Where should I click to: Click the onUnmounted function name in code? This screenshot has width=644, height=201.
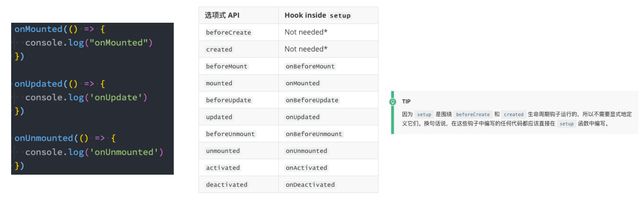click(44, 138)
